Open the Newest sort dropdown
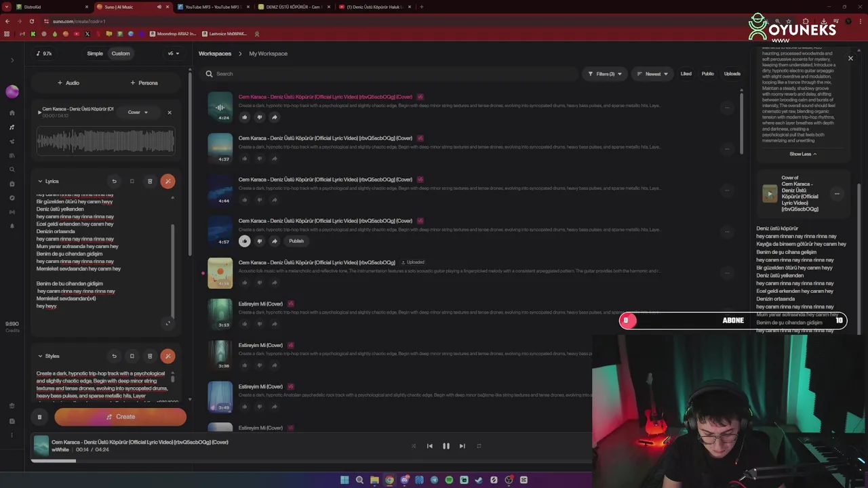The image size is (868, 488). tap(652, 74)
